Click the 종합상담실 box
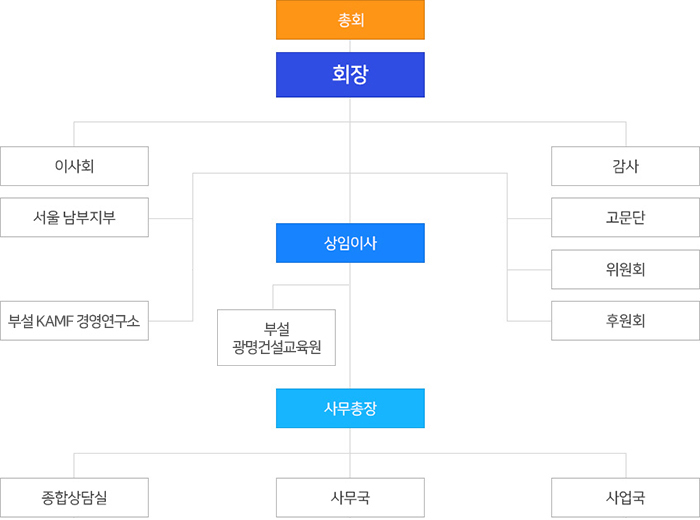This screenshot has height=520, width=700. 74,497
